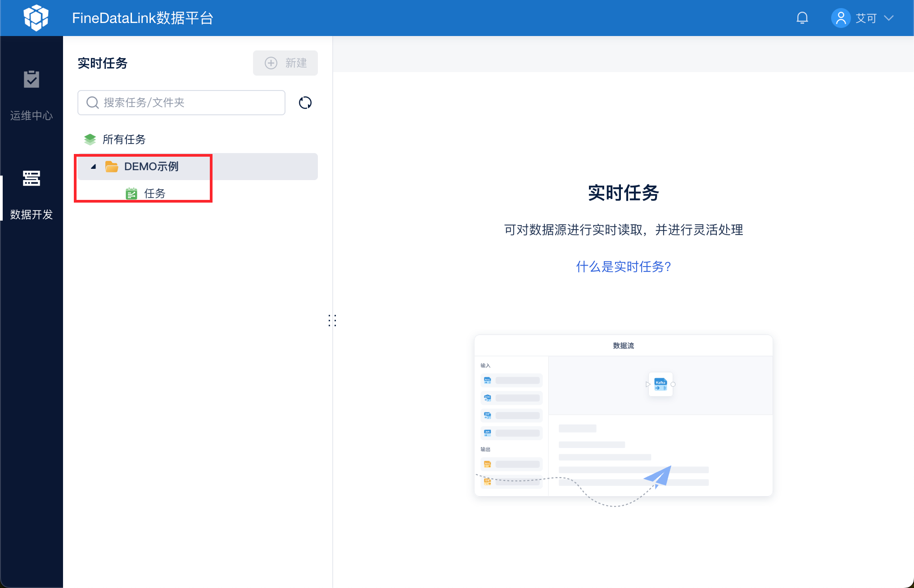Click the 数据流 illustration preview
Viewport: 914px width, 588px height.
tap(624, 416)
